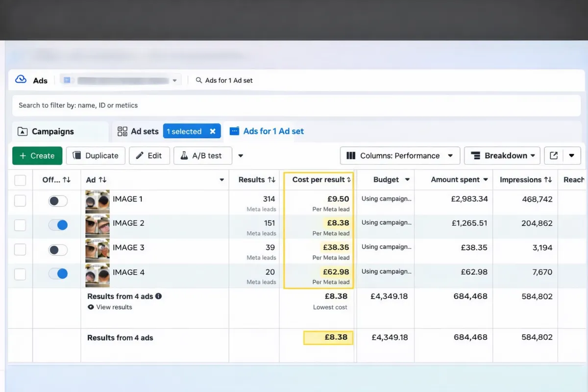Click the green Create button
Screen dimensions: 588x392
tap(37, 156)
